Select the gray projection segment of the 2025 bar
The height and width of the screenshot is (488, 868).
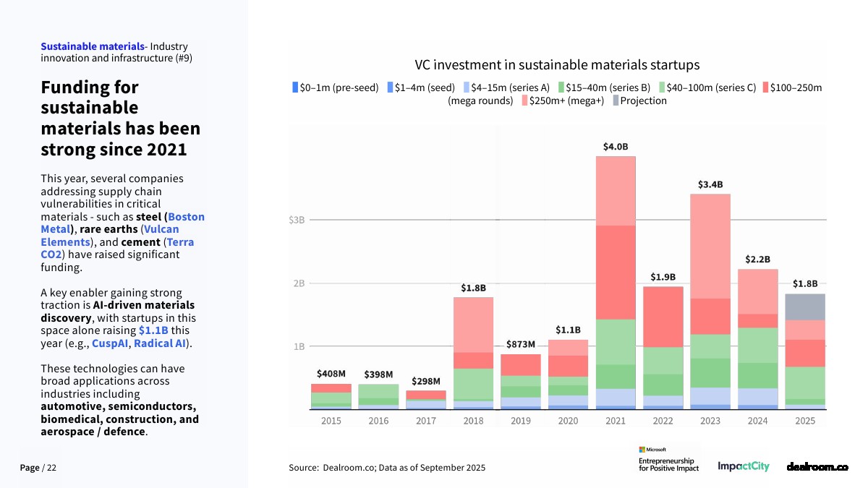point(804,307)
